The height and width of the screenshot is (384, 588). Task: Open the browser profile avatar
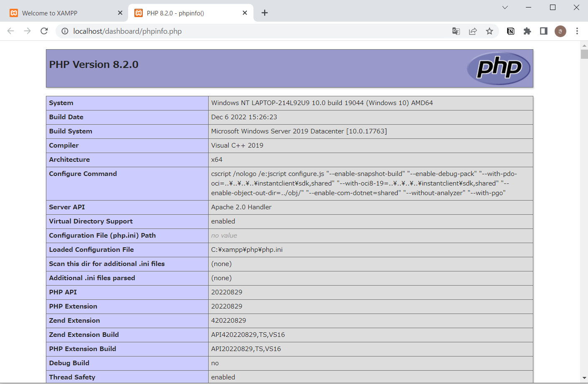(x=560, y=31)
